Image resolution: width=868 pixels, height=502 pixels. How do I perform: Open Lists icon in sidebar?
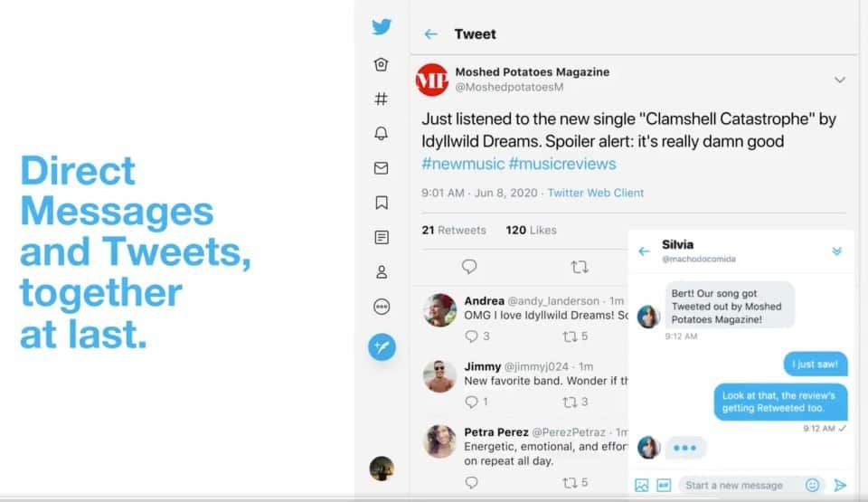382,237
